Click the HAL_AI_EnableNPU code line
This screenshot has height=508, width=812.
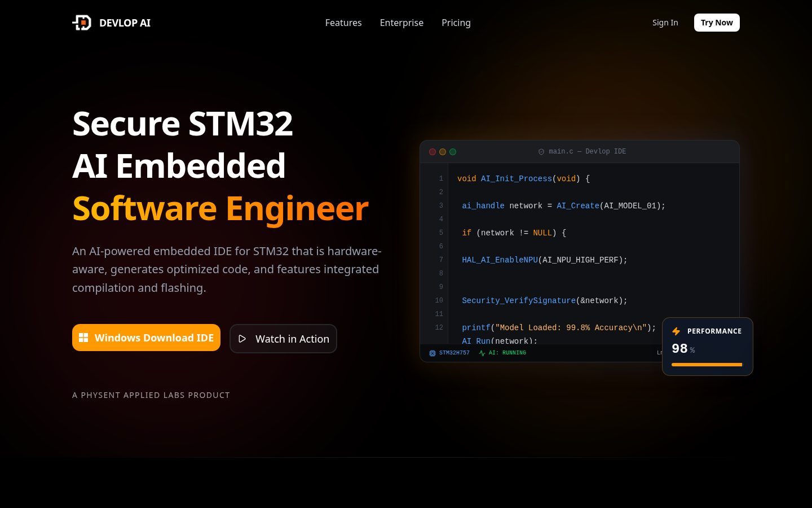click(545, 260)
